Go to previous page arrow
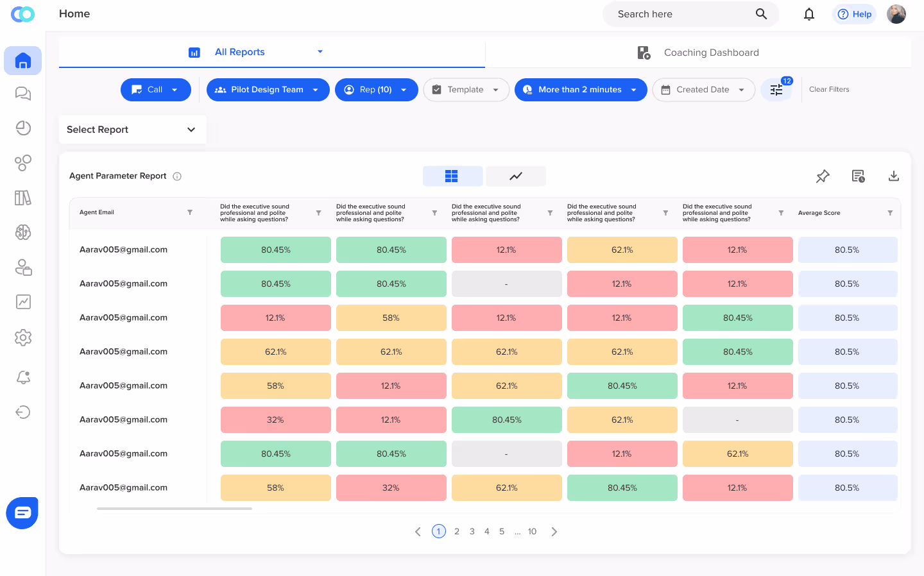The width and height of the screenshot is (924, 576). pos(418,532)
